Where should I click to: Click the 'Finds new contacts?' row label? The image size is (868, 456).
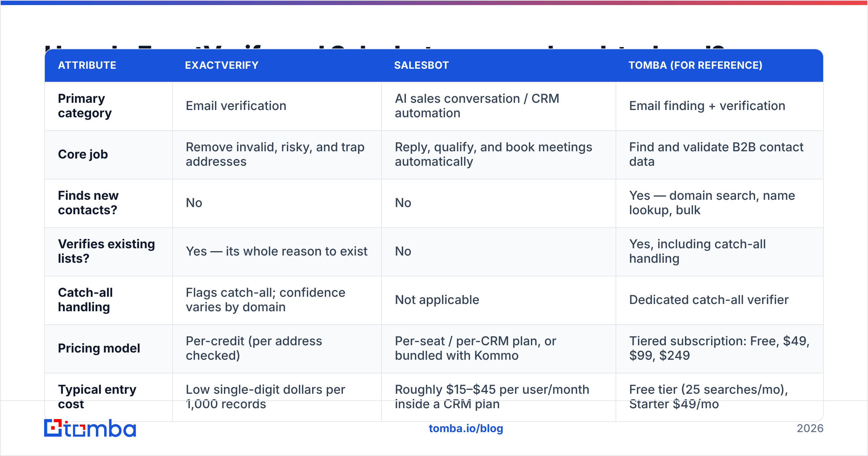(88, 203)
